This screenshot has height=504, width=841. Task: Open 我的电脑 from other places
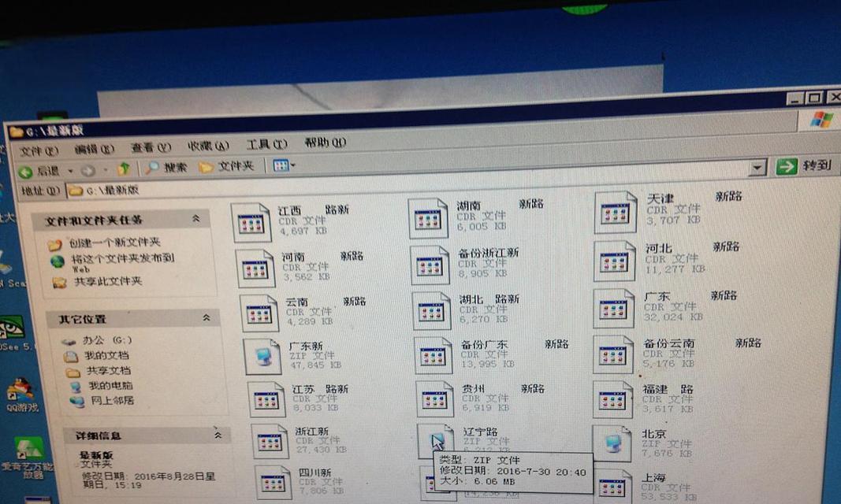point(110,385)
